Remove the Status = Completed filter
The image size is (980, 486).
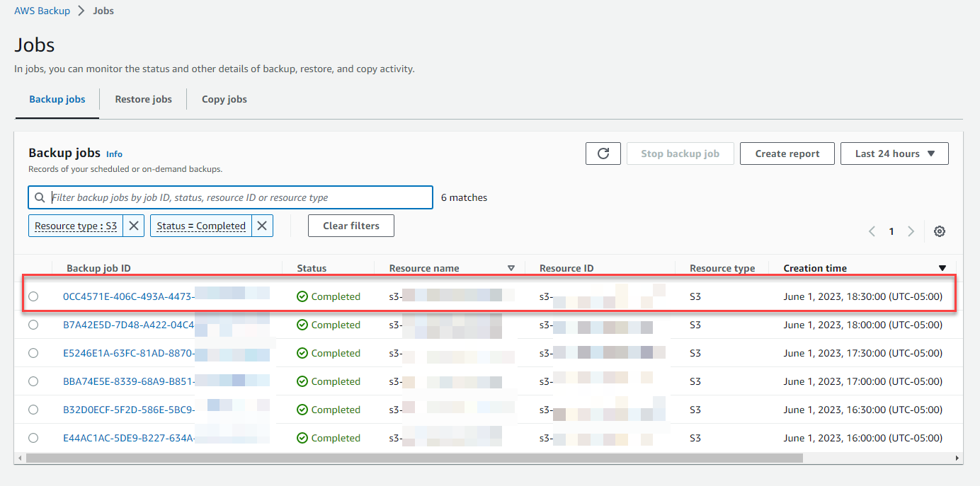262,226
